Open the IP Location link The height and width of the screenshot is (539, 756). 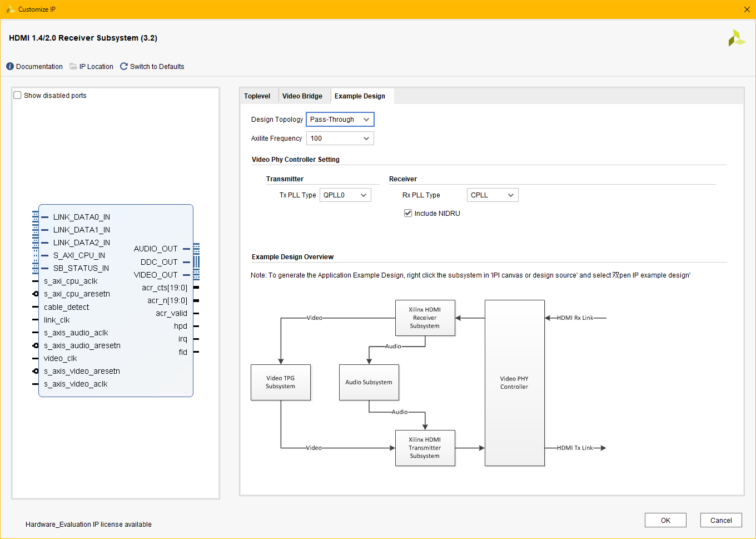(x=96, y=66)
